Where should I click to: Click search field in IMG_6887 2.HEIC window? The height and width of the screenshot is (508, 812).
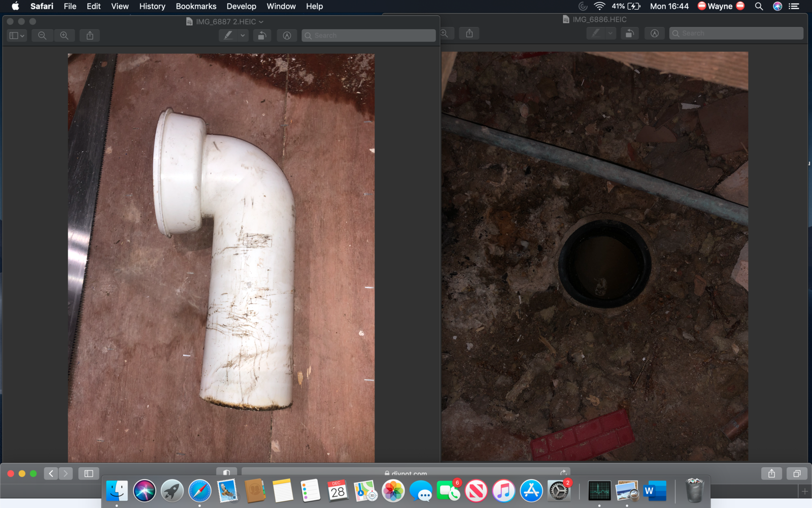pos(369,36)
